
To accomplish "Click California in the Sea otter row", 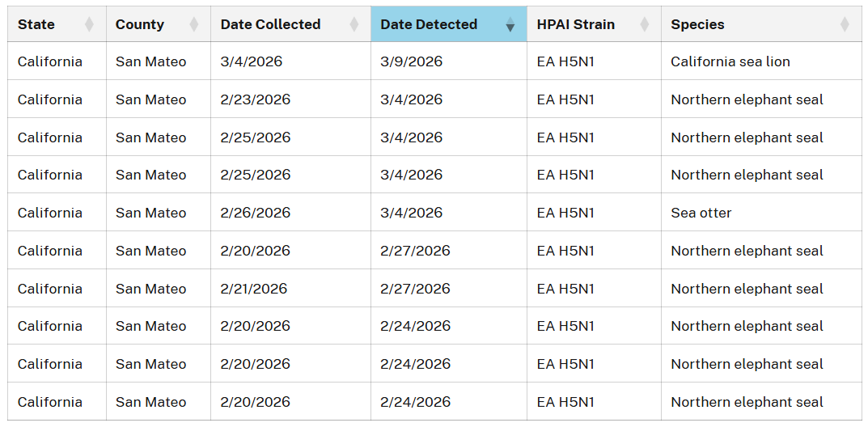I will (x=50, y=213).
